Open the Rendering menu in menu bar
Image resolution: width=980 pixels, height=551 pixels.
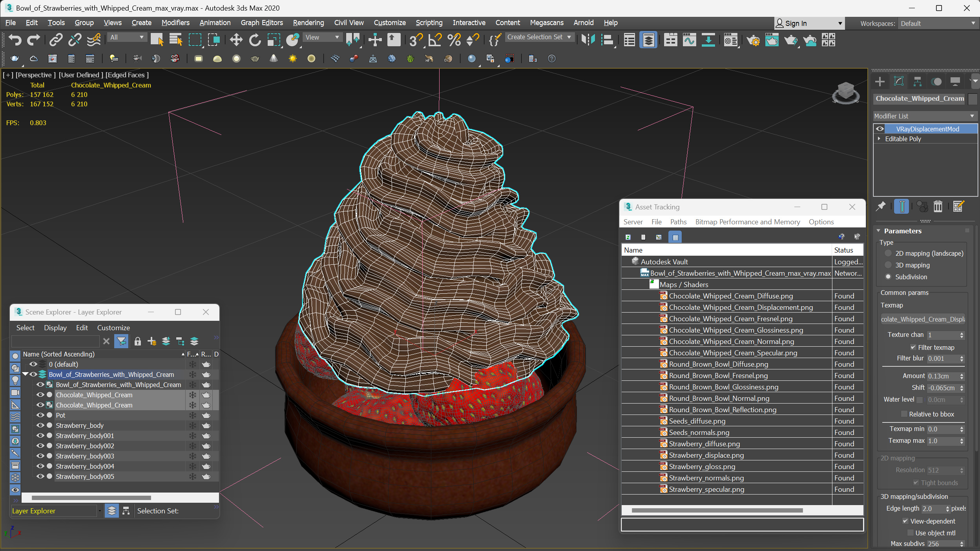pos(308,22)
